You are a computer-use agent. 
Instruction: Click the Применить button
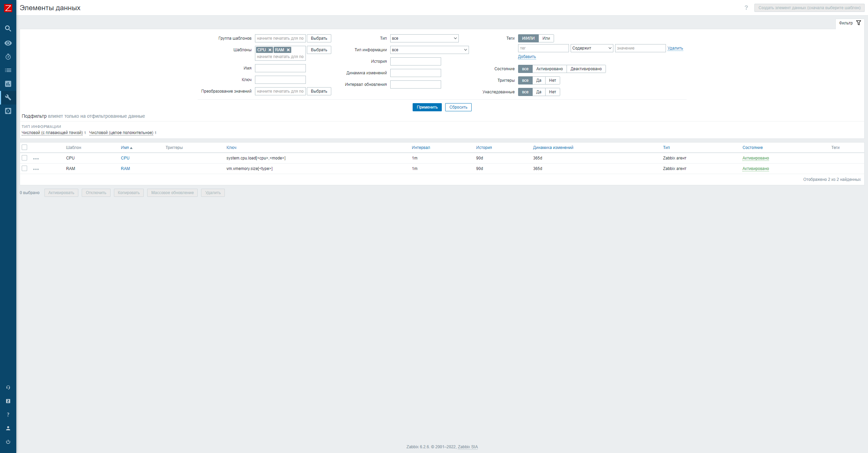click(x=427, y=107)
